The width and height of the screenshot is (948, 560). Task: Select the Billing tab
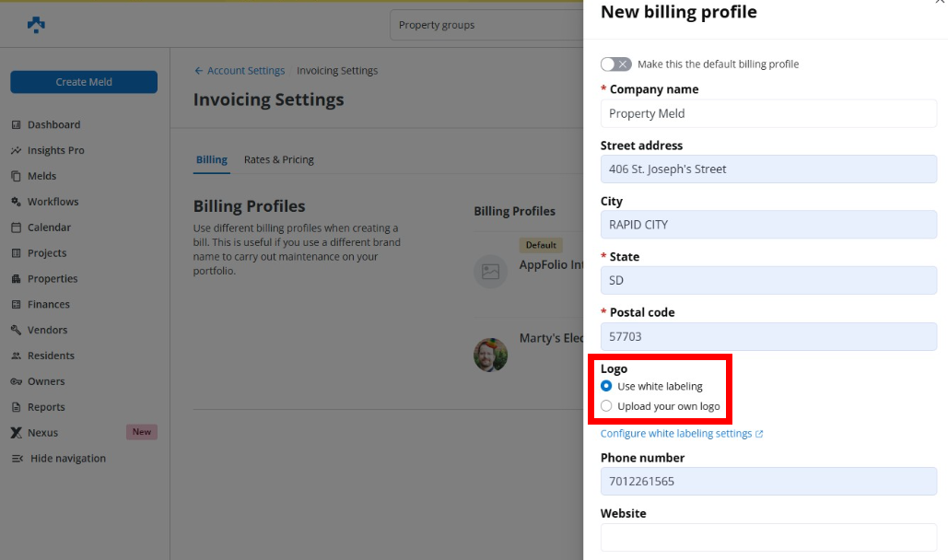[x=211, y=159]
